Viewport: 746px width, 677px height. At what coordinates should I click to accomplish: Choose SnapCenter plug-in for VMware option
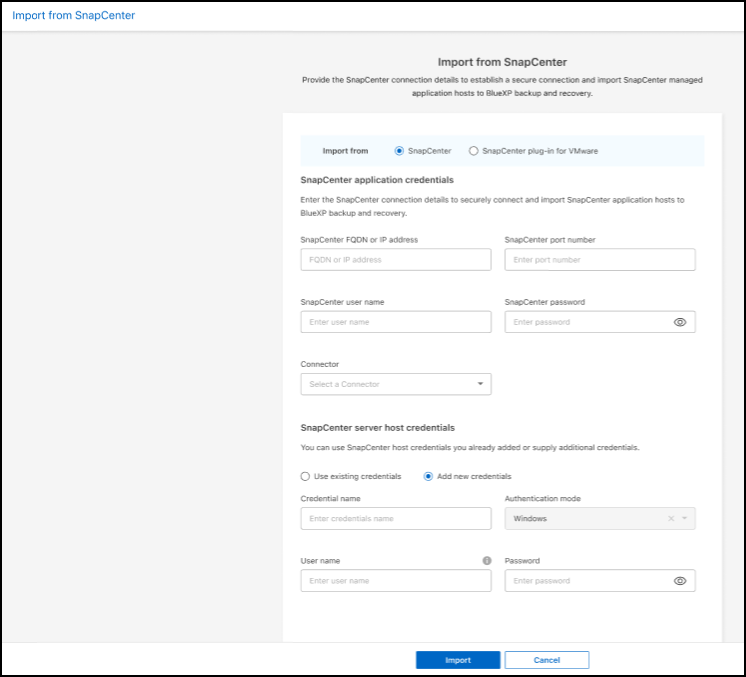point(474,151)
